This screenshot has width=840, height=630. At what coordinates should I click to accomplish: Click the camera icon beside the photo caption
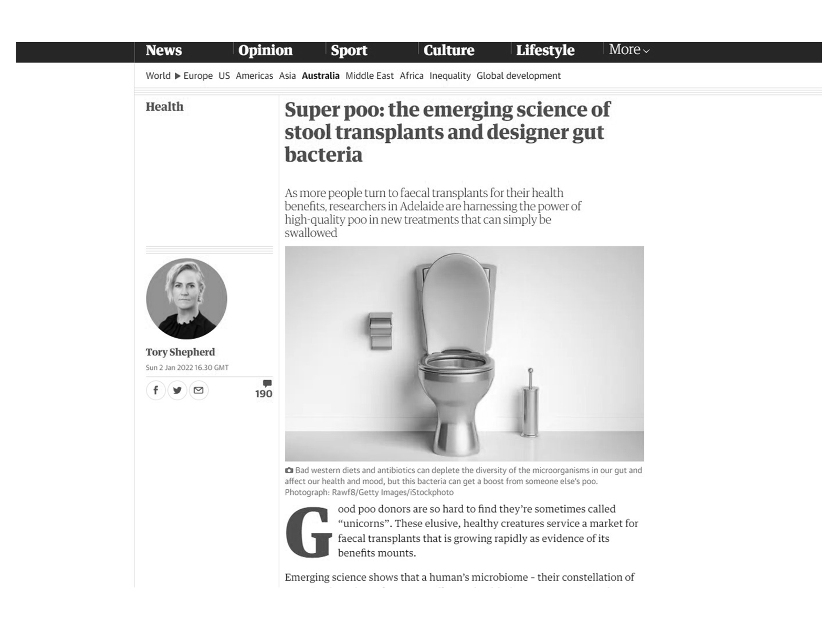(x=289, y=470)
